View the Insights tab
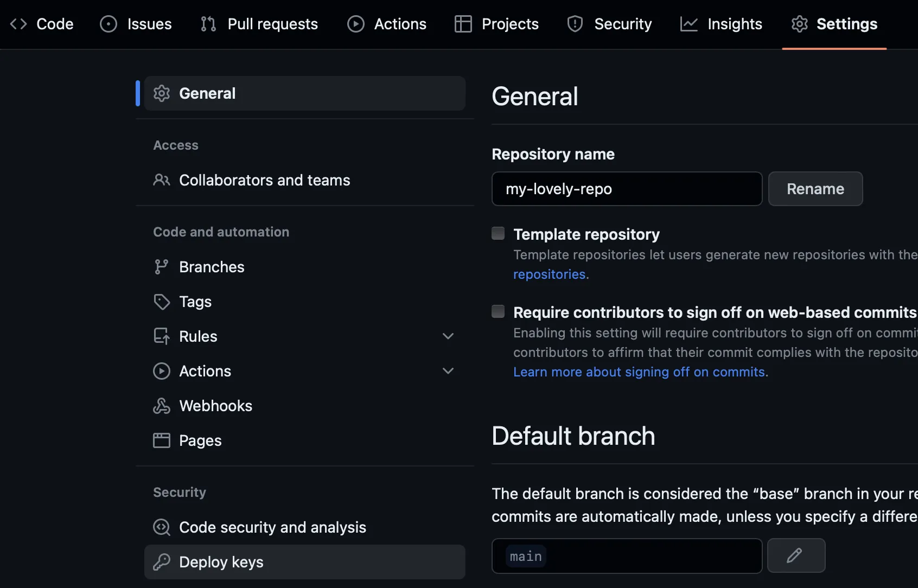918x588 pixels. (722, 24)
